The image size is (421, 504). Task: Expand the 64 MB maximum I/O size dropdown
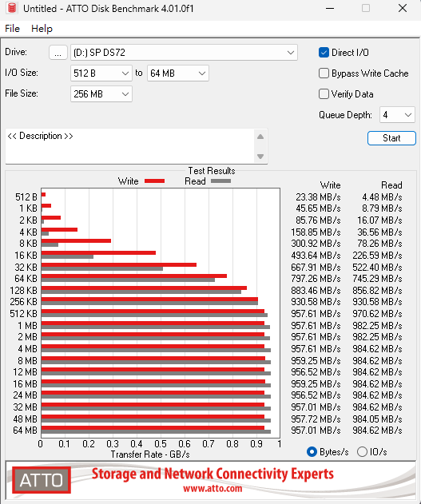178,73
